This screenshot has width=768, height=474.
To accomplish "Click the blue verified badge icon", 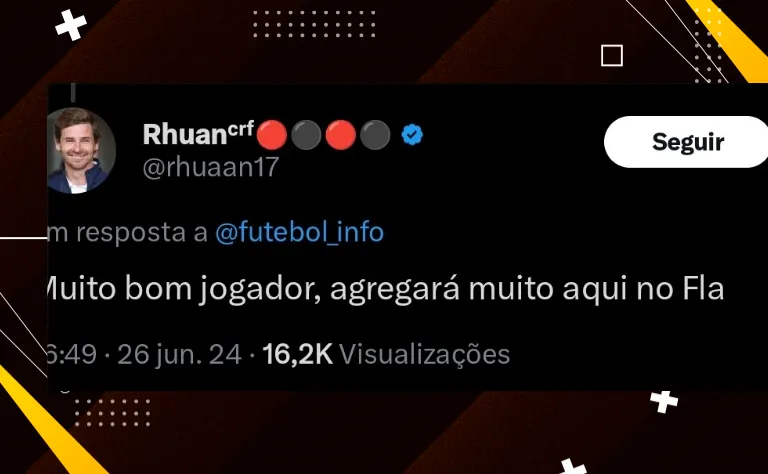I will (412, 135).
